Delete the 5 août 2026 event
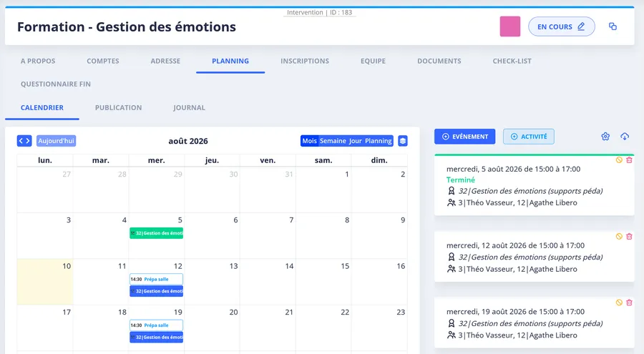This screenshot has height=354, width=644. (629, 159)
